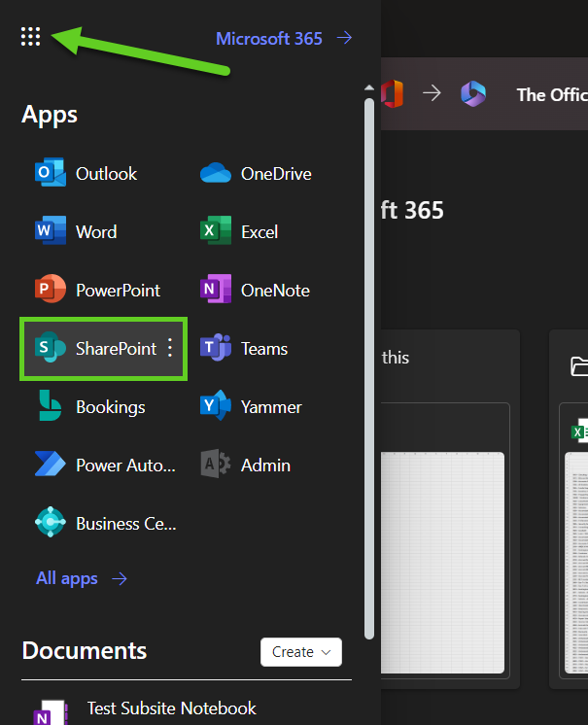This screenshot has width=588, height=725.
Task: Open the Create dropdown button
Action: pyautogui.click(x=301, y=652)
